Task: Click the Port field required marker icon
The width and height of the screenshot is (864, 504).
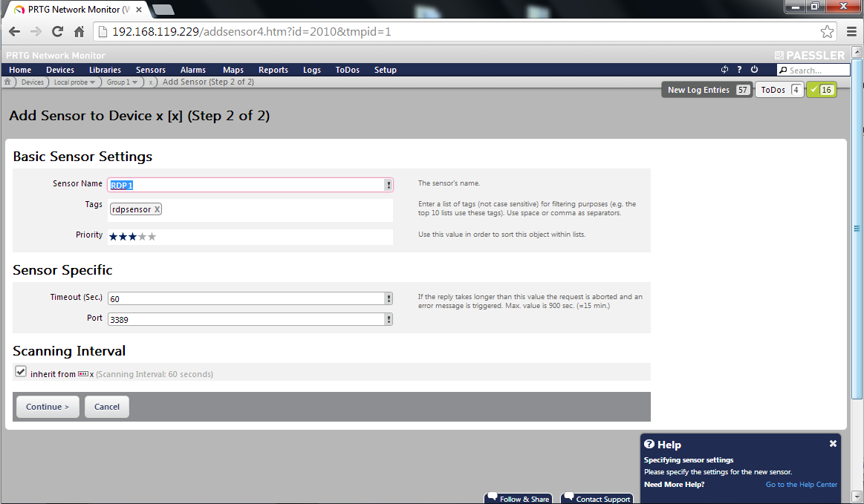Action: pyautogui.click(x=389, y=319)
